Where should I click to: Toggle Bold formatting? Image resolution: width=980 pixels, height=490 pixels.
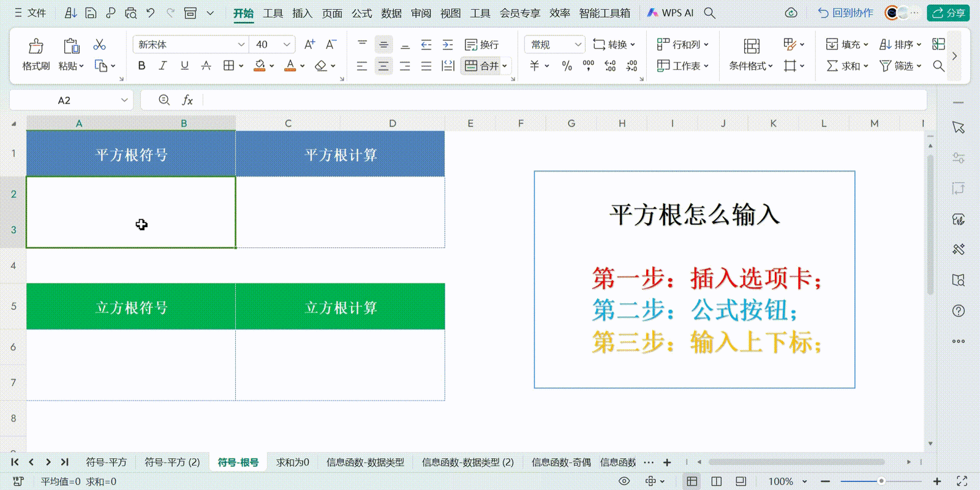(141, 66)
